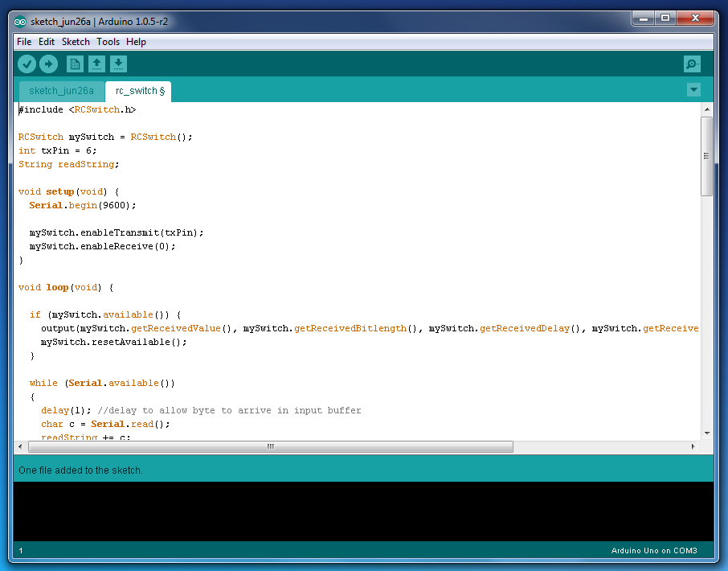Click the vertical scrollbar thumb in editor
The image size is (728, 571).
[706, 157]
